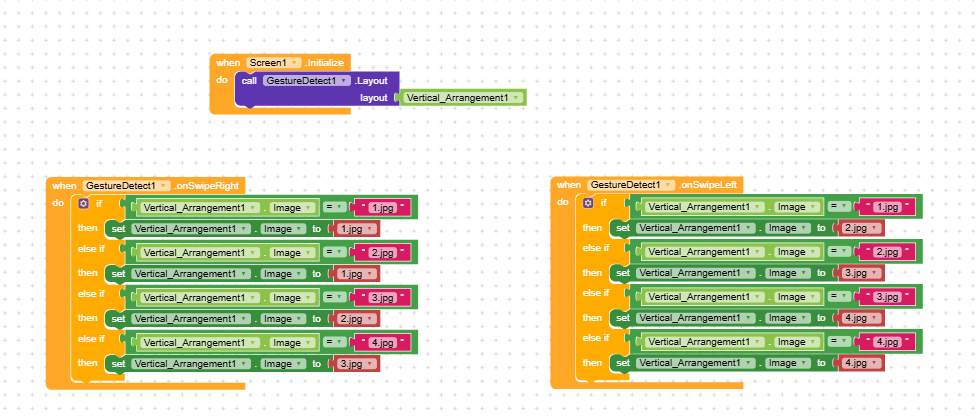The height and width of the screenshot is (416, 980).
Task: Click the 2.jpg text string in onSwipeRight comparison
Action: pyautogui.click(x=382, y=253)
